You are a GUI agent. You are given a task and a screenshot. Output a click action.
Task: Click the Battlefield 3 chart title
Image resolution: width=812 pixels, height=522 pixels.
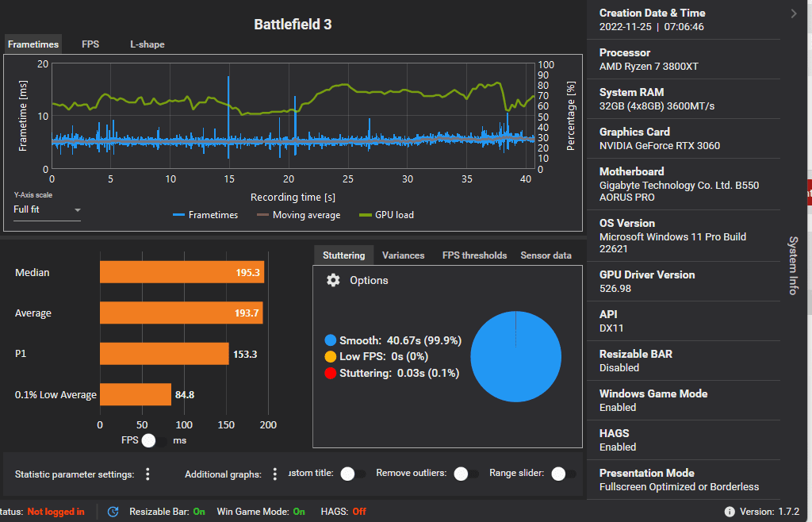tap(293, 25)
